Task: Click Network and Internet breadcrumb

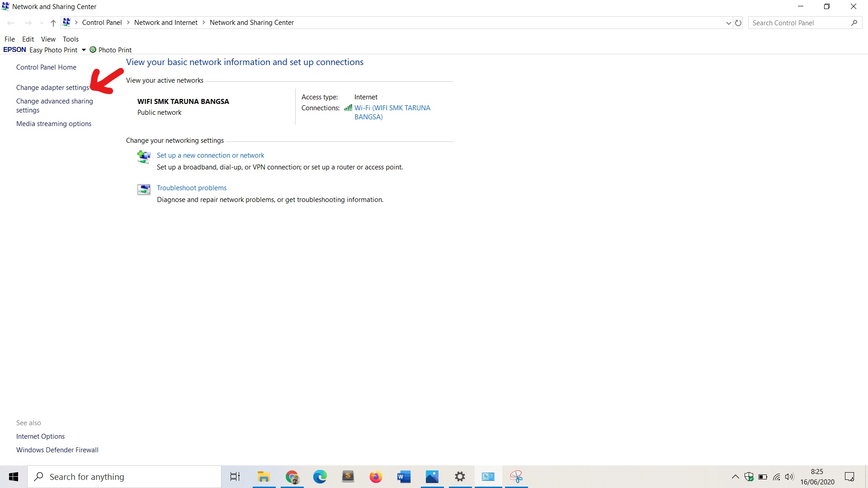Action: pos(165,23)
